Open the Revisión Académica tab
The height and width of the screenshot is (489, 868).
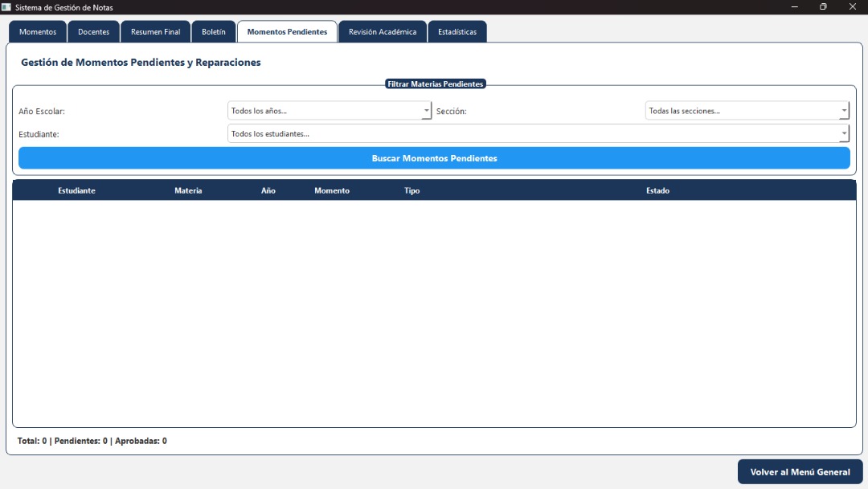click(x=383, y=32)
